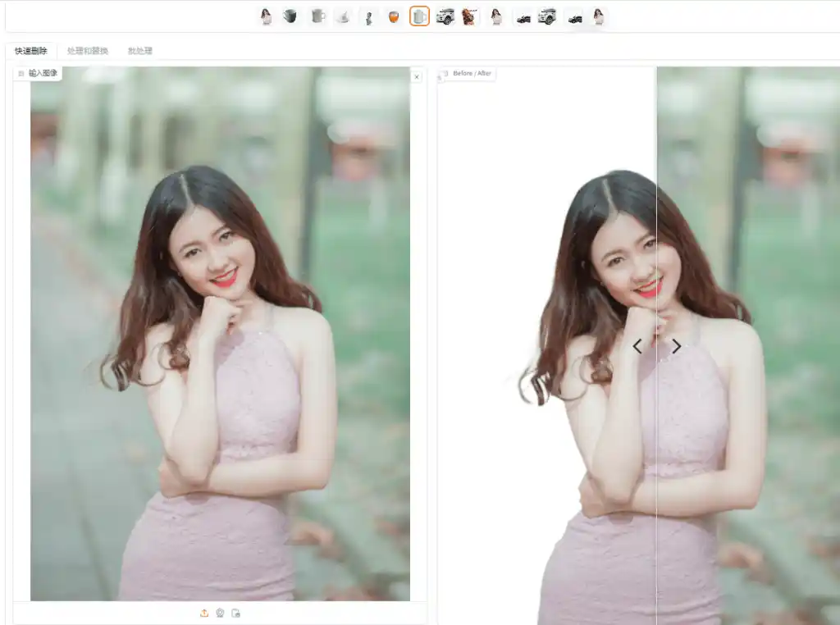Choose the small statue example thumbnail
Viewport: 840px width, 625px height.
pyautogui.click(x=368, y=16)
